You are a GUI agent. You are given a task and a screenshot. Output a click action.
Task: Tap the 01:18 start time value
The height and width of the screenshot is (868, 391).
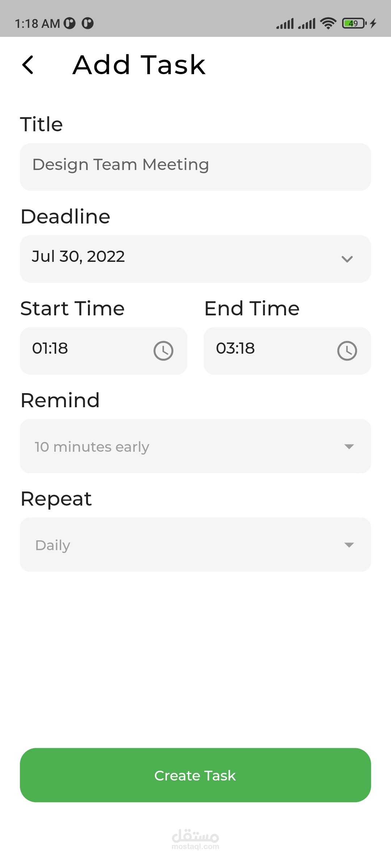pos(50,348)
